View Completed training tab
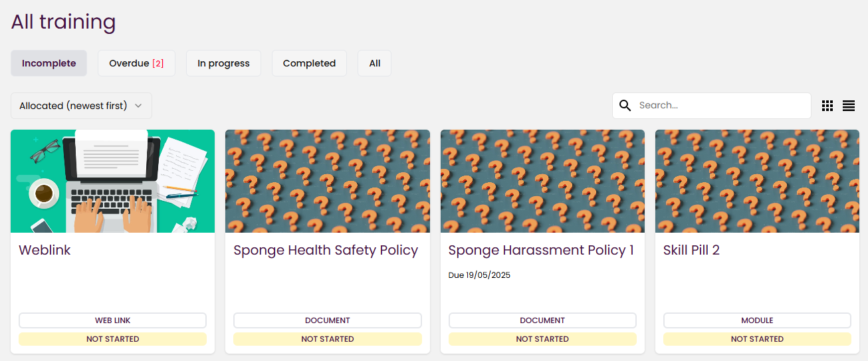868x361 pixels. pyautogui.click(x=309, y=63)
